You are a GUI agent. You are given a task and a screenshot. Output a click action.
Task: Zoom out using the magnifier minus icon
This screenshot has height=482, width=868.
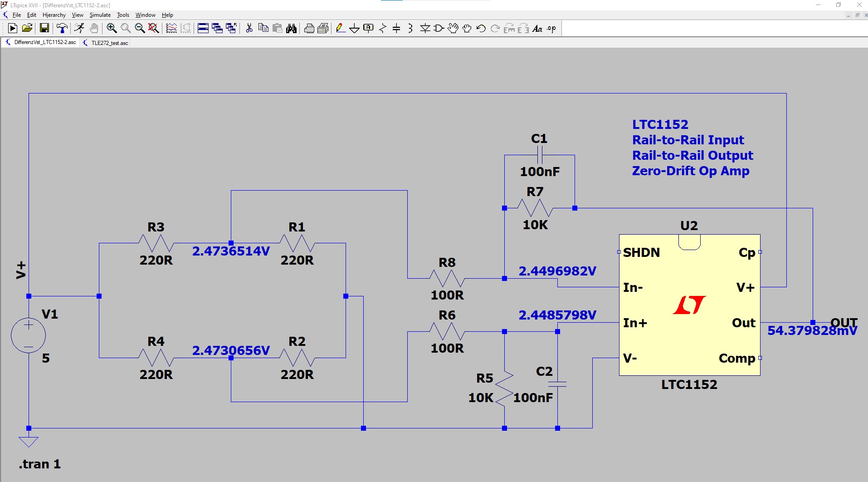tap(140, 29)
